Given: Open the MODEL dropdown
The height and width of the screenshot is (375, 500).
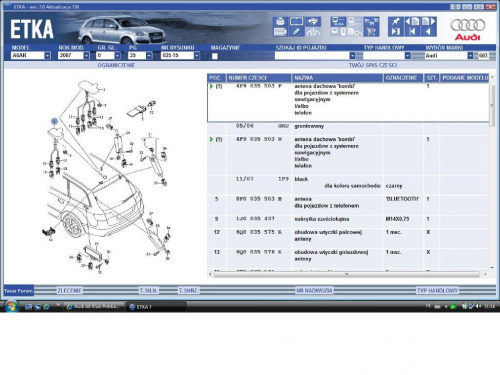Looking at the screenshot, I should (47, 56).
